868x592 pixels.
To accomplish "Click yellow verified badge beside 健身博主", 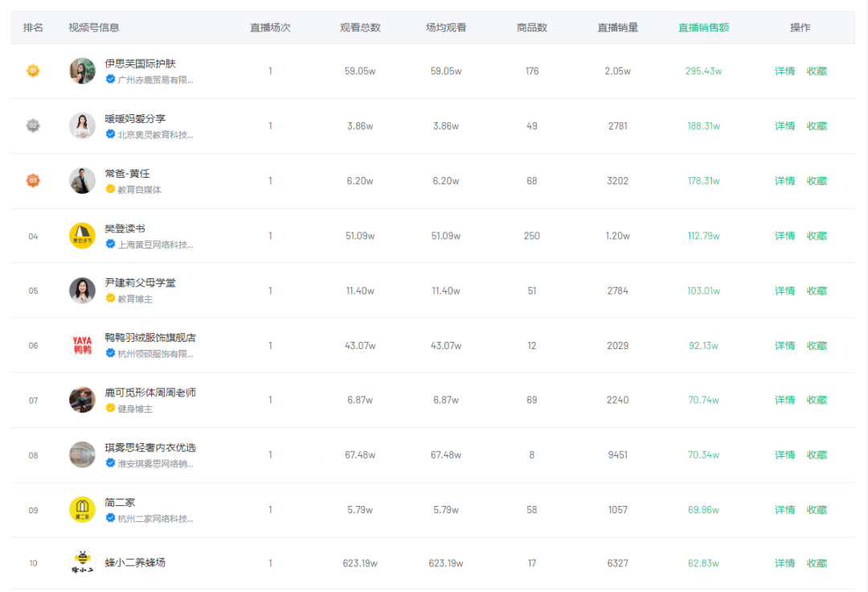I will (110, 408).
